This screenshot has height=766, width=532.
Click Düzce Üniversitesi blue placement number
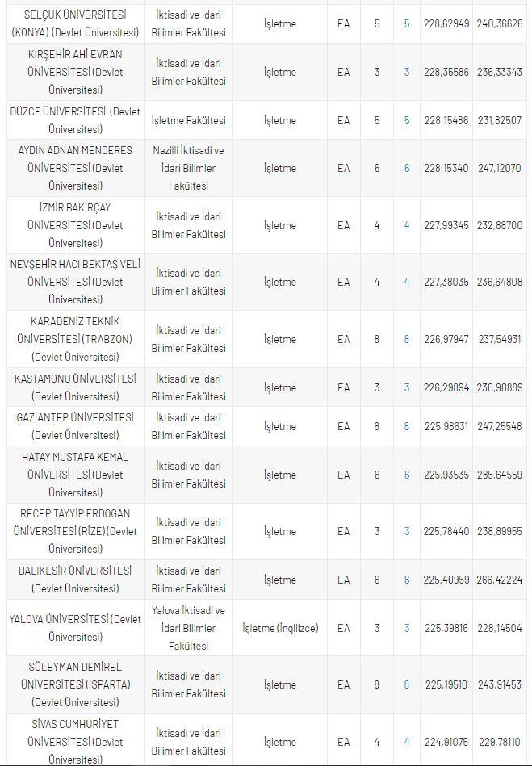(407, 120)
